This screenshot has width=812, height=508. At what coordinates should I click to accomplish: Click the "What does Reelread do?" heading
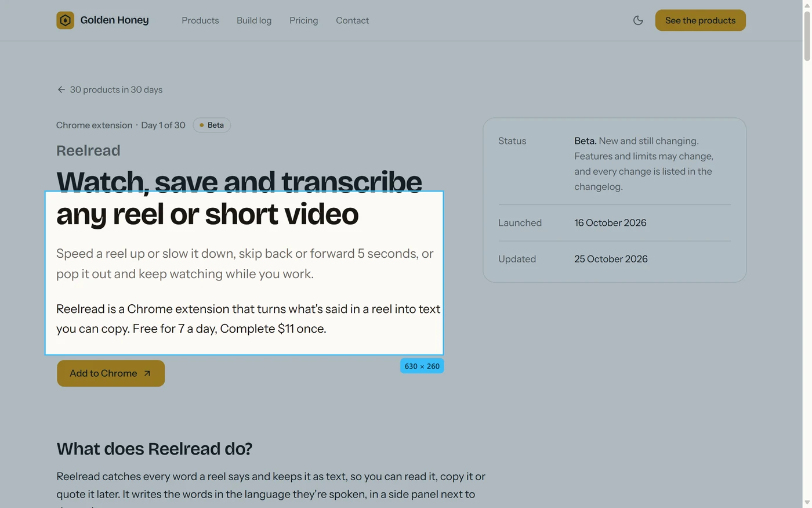[x=154, y=449]
